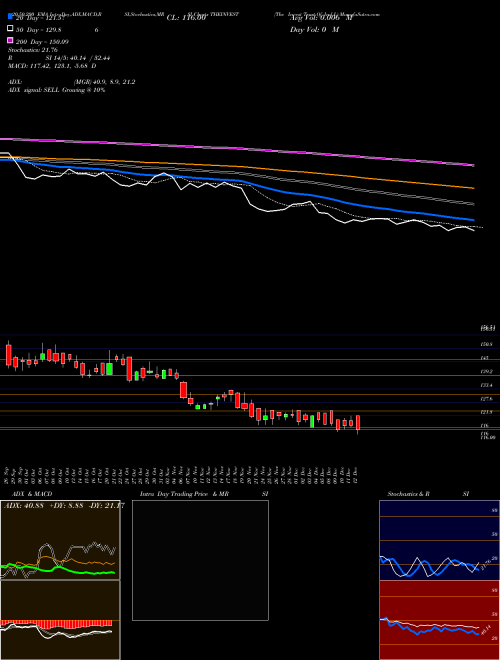Click the green candlestick near 03 Dec
The image size is (500, 660).
tap(312, 421)
